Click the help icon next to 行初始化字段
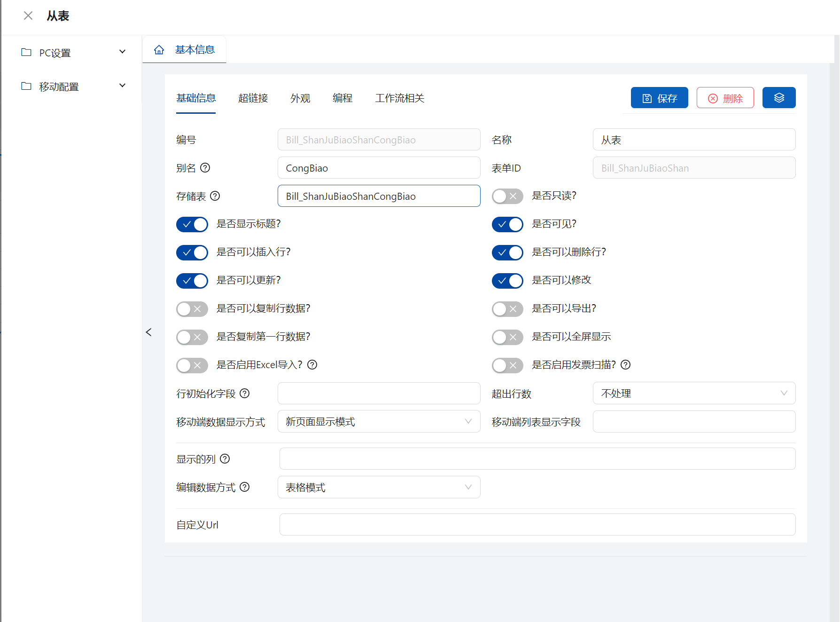 [x=245, y=394]
